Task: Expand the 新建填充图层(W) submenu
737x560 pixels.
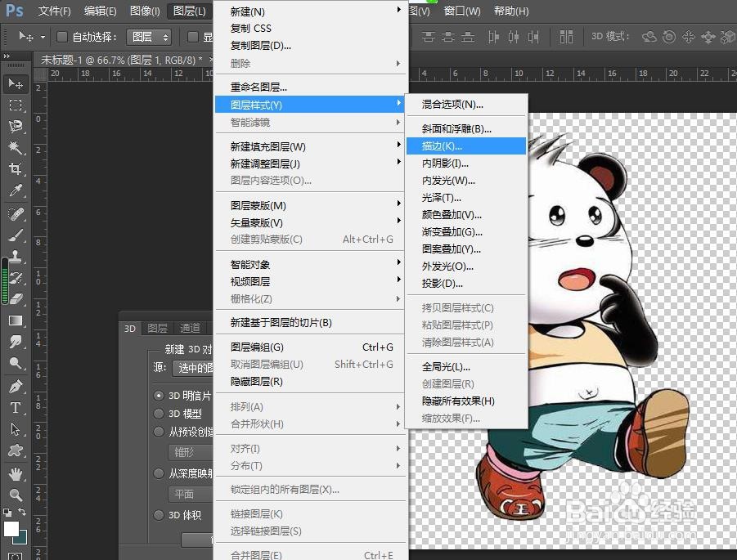Action: coord(310,146)
